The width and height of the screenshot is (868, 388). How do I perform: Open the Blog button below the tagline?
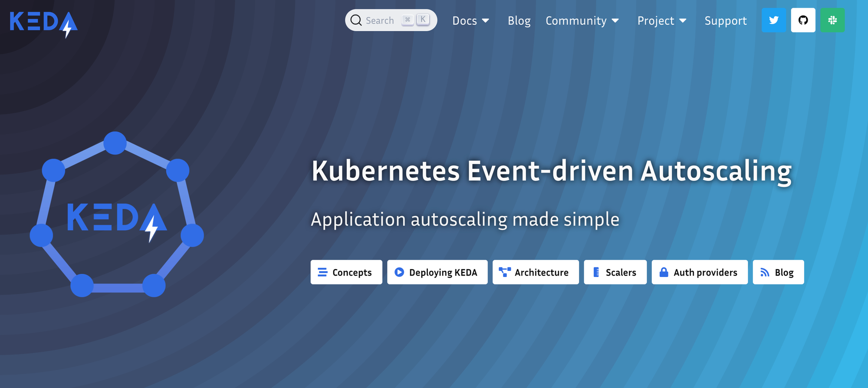[779, 272]
